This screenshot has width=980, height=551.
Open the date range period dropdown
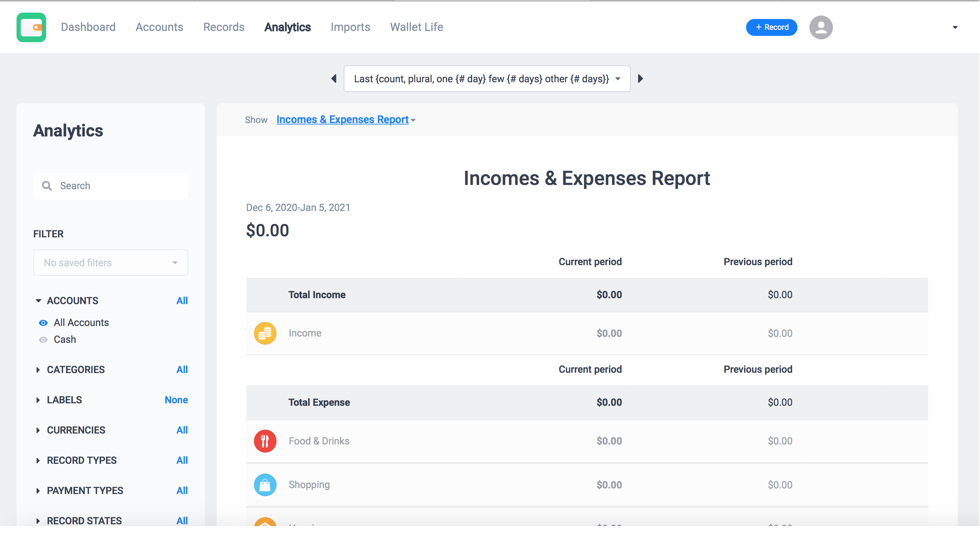[487, 79]
